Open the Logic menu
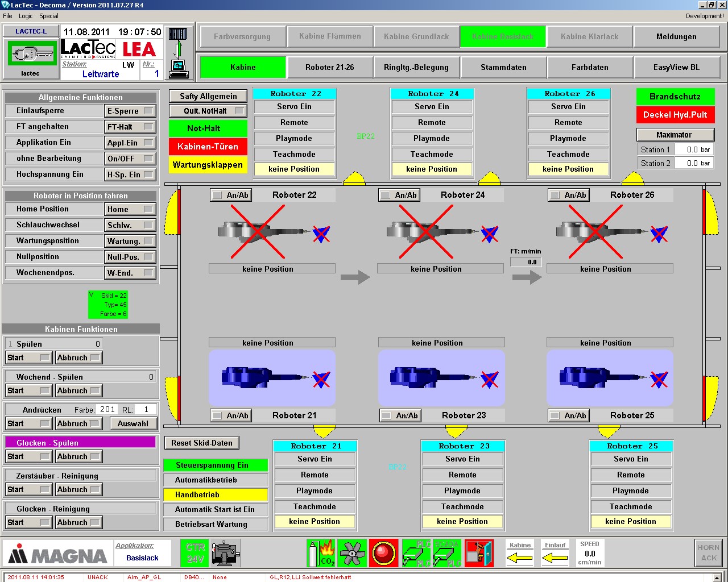Image resolution: width=728 pixels, height=582 pixels. point(26,16)
